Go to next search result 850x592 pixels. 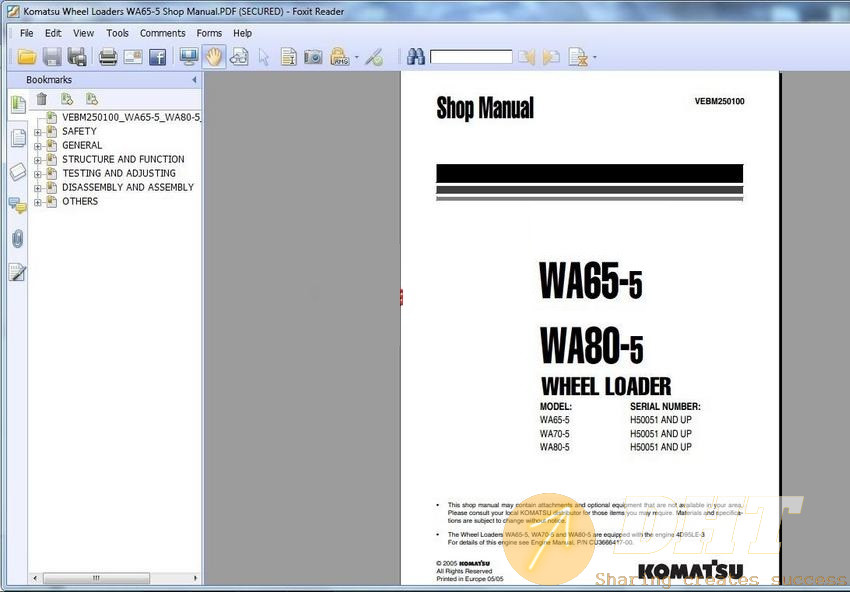[x=551, y=56]
